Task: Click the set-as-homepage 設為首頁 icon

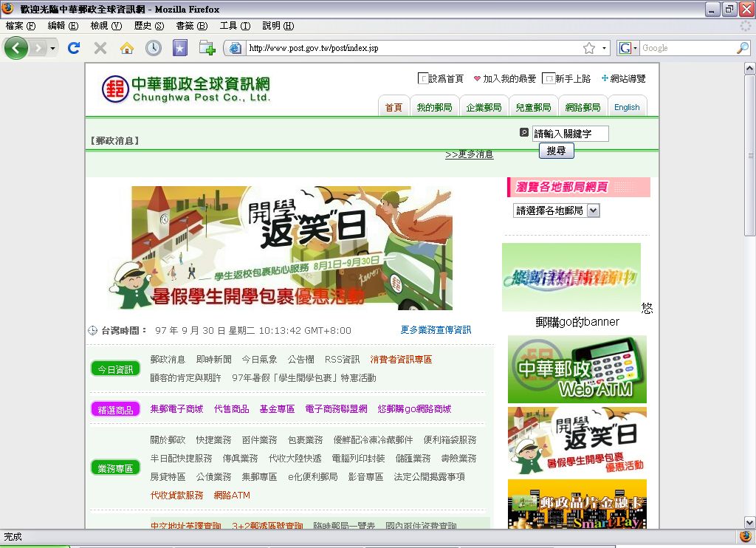Action: tap(423, 78)
